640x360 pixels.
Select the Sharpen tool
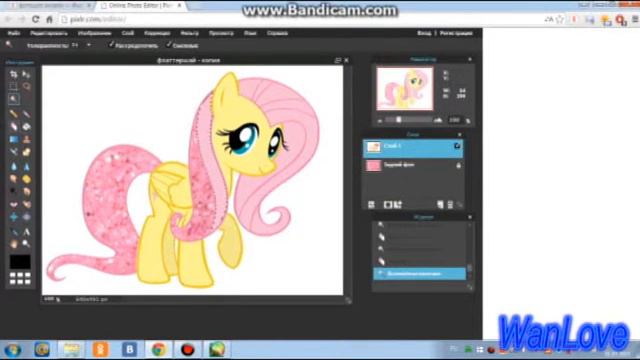pos(27,166)
